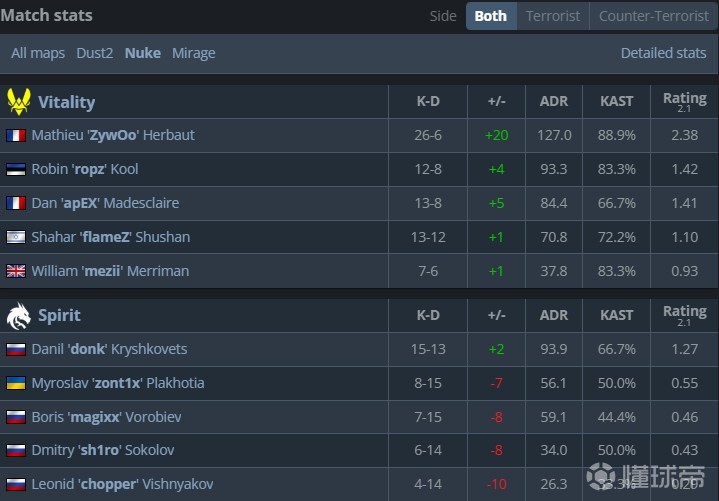Open Dmitry 'sh1ro' Sokolov profile
This screenshot has width=719, height=501.
pyautogui.click(x=102, y=451)
